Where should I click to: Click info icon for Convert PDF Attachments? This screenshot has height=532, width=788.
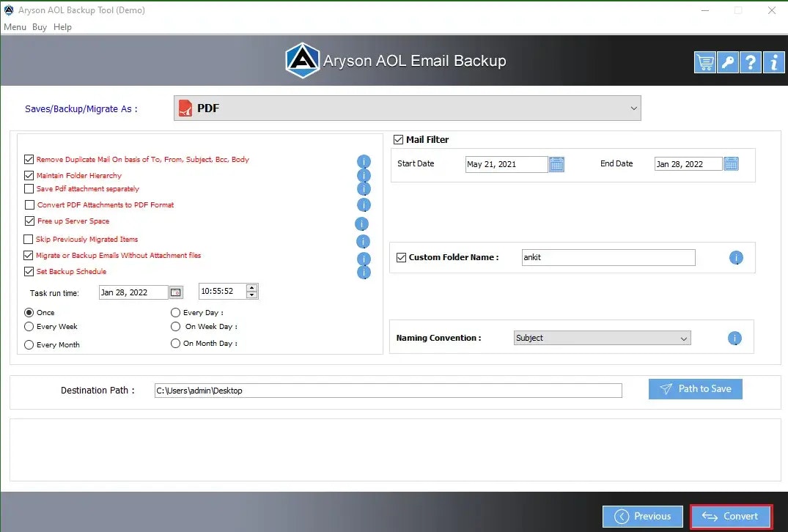tap(364, 205)
